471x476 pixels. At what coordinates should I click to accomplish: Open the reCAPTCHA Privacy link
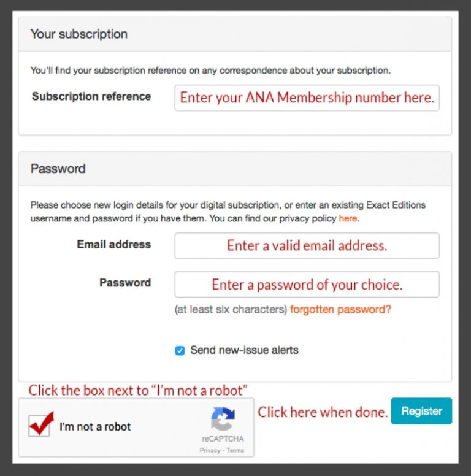coord(210,450)
